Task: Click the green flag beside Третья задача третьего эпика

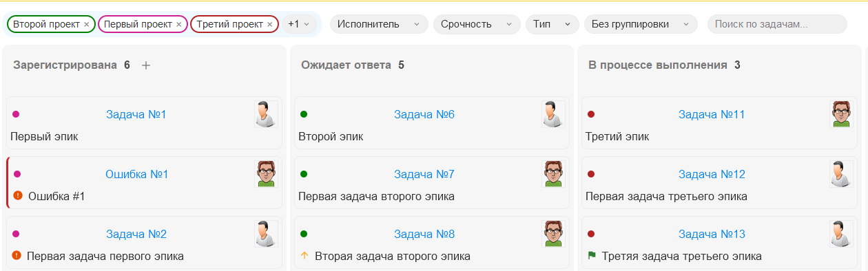Action: [x=592, y=256]
